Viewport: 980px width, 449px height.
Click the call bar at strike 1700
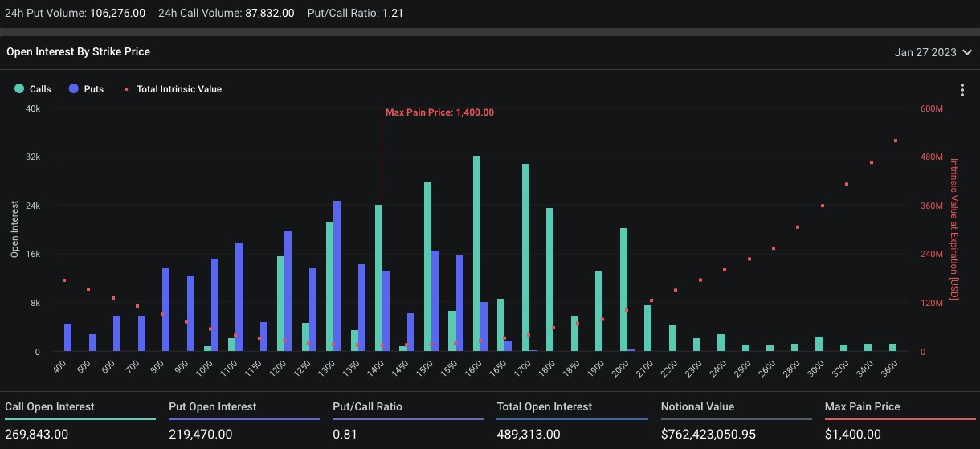525,258
